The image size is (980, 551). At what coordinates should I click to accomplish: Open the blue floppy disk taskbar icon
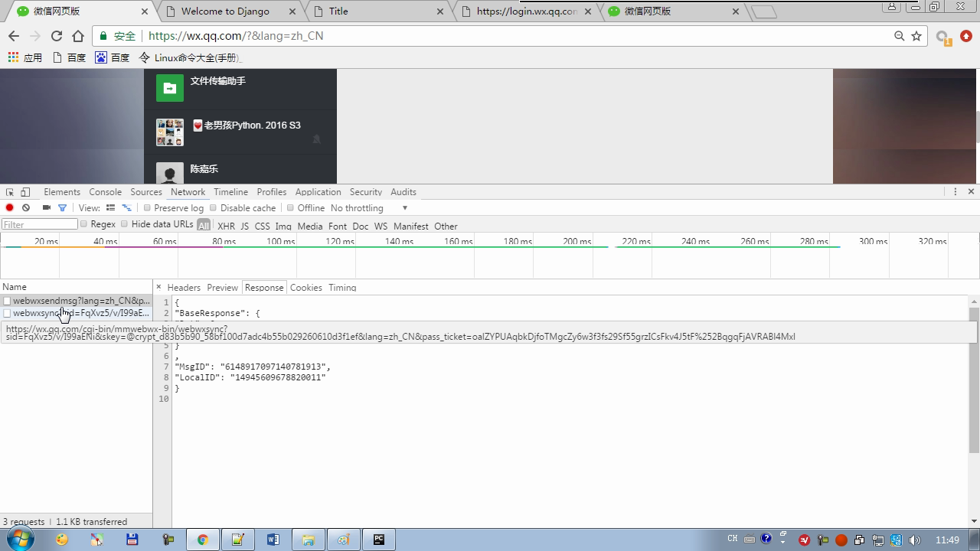[132, 540]
